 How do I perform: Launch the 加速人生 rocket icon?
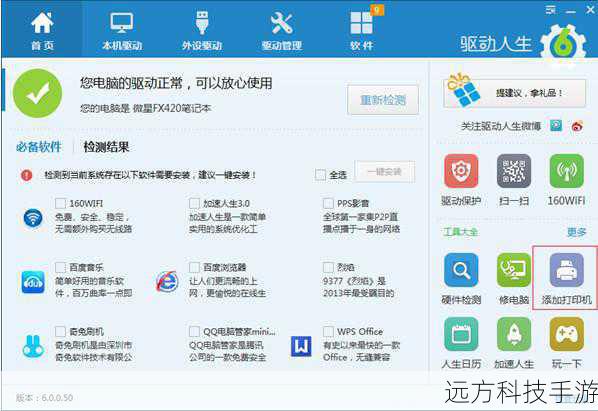pos(514,334)
